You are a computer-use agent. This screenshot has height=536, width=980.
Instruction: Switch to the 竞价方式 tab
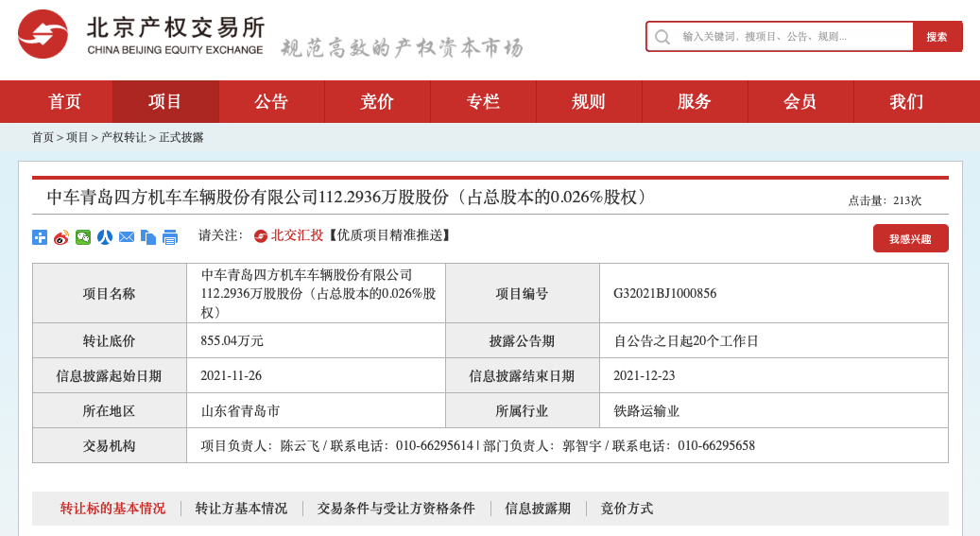pyautogui.click(x=627, y=509)
